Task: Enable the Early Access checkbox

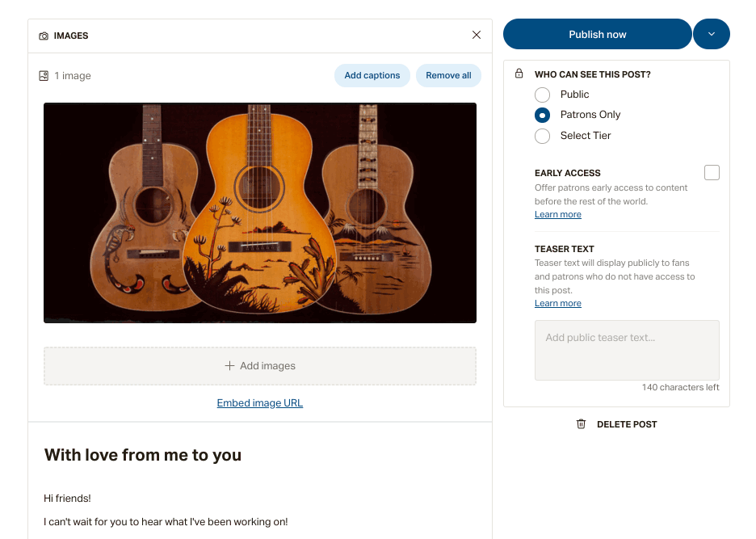Action: tap(712, 172)
